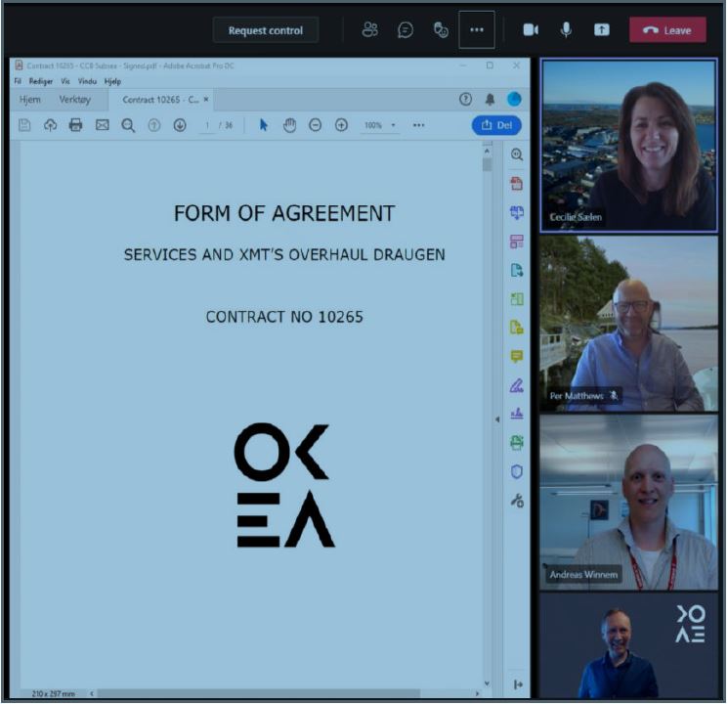Select Cecilie Sælen's video tile
The width and height of the screenshot is (728, 704).
[628, 146]
